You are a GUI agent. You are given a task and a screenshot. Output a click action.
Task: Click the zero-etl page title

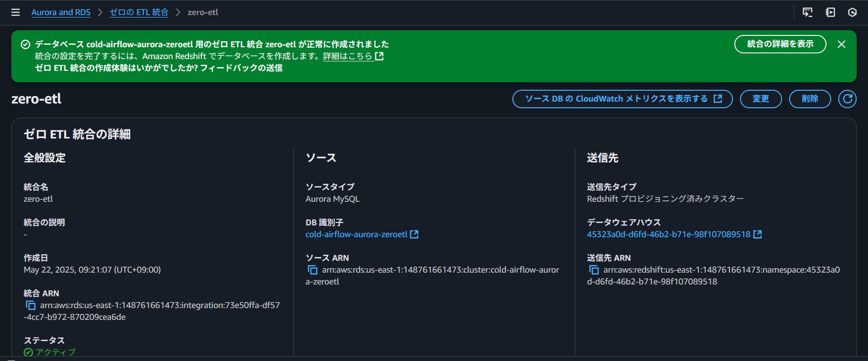[36, 99]
